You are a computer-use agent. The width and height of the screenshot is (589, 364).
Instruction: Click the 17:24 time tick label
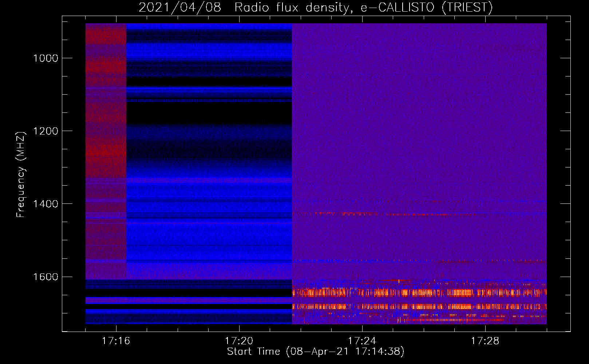(x=362, y=341)
